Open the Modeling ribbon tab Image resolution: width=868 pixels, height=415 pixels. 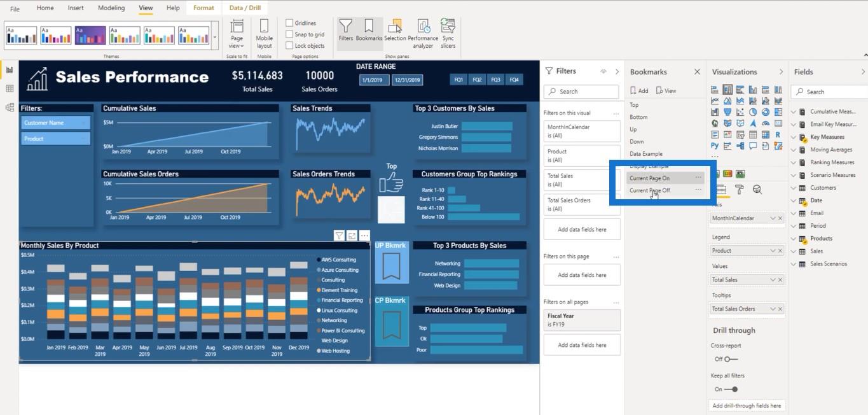[111, 8]
